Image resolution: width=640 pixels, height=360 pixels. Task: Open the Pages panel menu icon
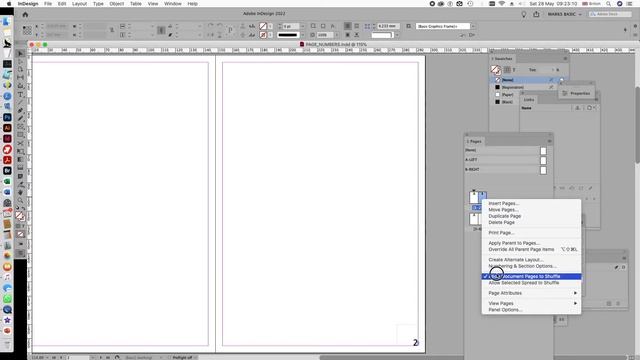549,141
